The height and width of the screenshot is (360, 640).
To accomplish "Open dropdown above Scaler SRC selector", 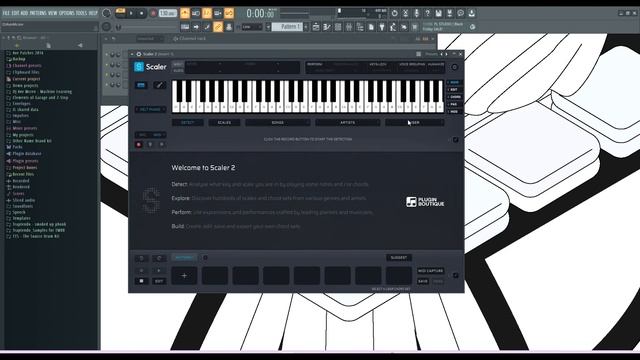I will [x=150, y=109].
